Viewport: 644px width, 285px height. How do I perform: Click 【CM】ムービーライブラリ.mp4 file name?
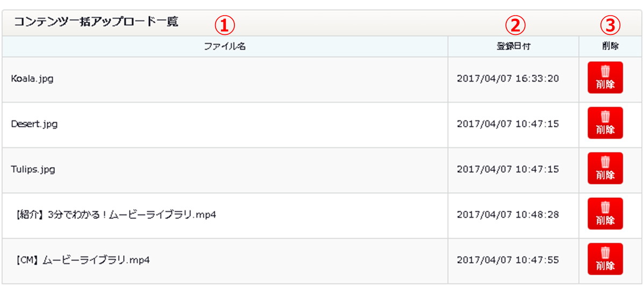[81, 260]
